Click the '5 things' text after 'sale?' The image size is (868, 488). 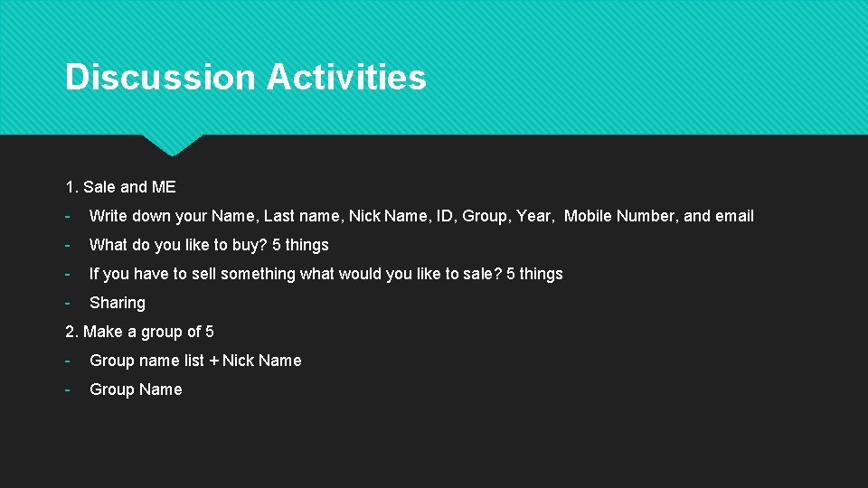point(534,273)
